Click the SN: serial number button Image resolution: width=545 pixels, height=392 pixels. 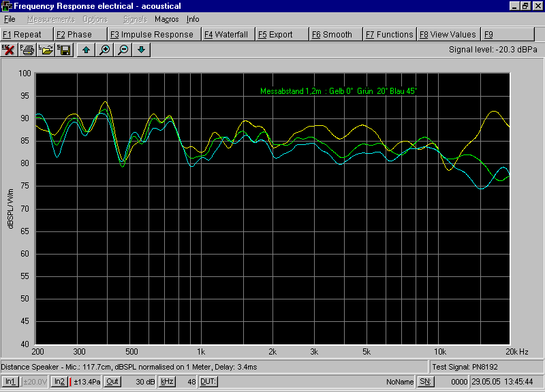tap(425, 382)
